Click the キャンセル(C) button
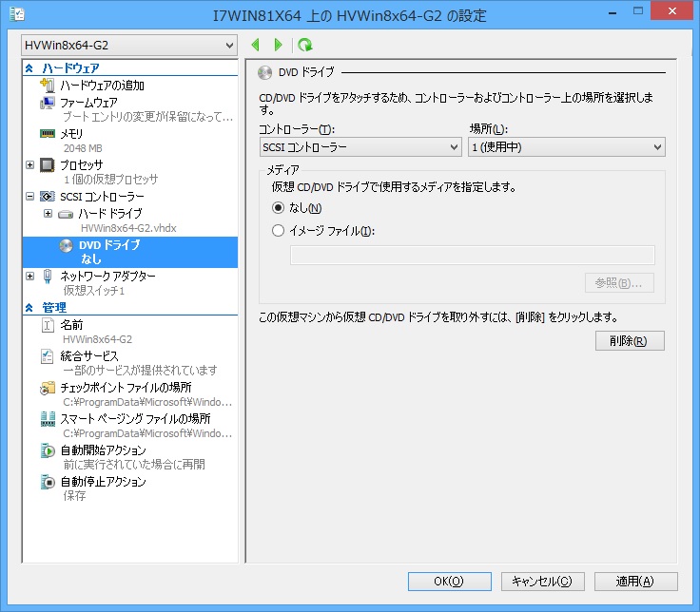This screenshot has width=700, height=612. point(542,582)
